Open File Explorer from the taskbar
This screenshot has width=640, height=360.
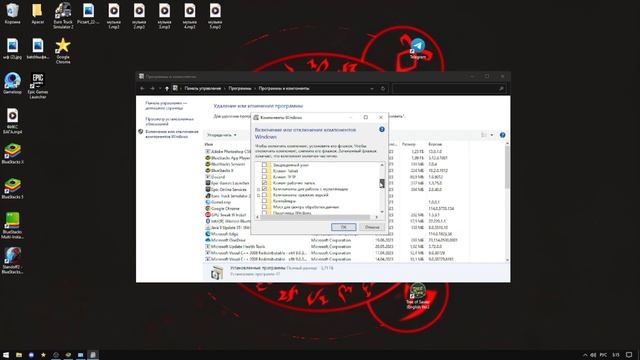pyautogui.click(x=19, y=355)
